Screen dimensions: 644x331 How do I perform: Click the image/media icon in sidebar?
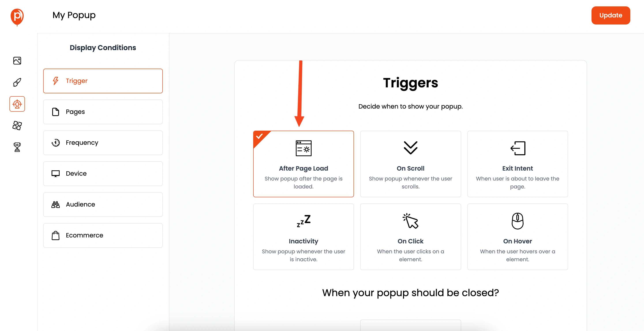pos(17,60)
